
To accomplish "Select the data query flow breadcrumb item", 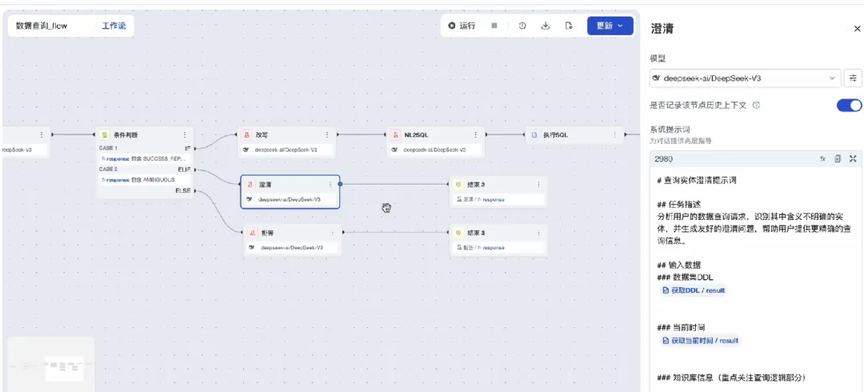I will point(42,26).
